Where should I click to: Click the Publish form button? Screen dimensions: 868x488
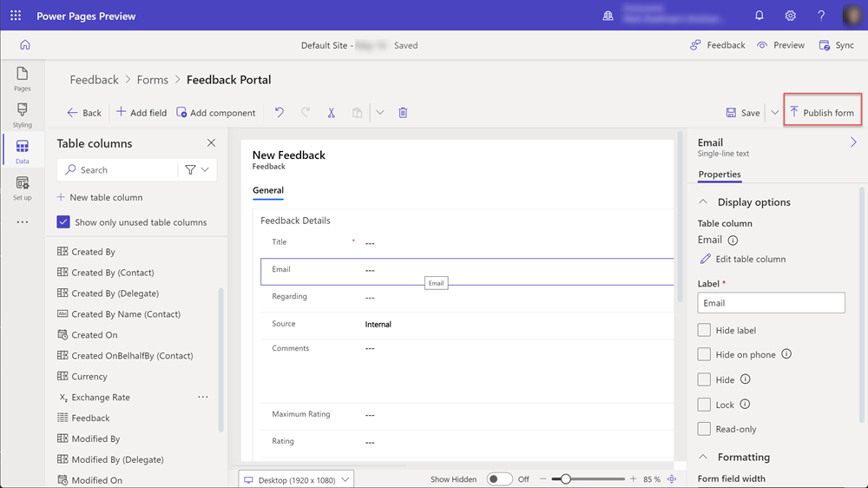pos(819,113)
